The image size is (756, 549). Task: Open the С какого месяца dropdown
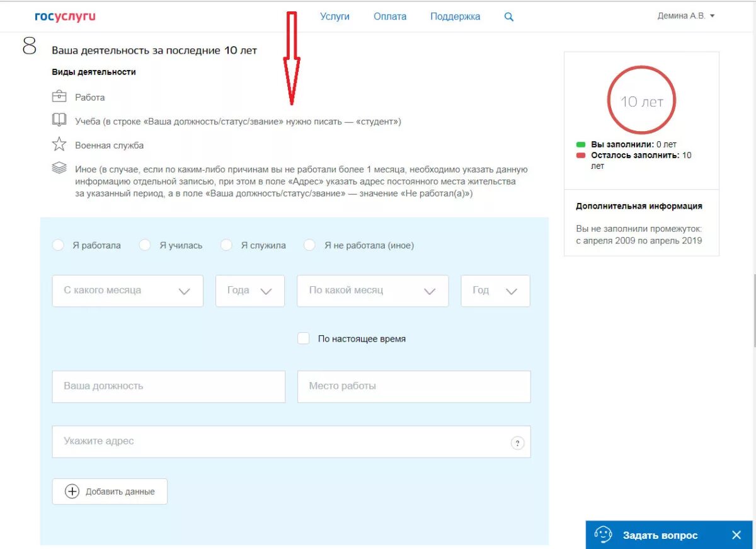(128, 291)
